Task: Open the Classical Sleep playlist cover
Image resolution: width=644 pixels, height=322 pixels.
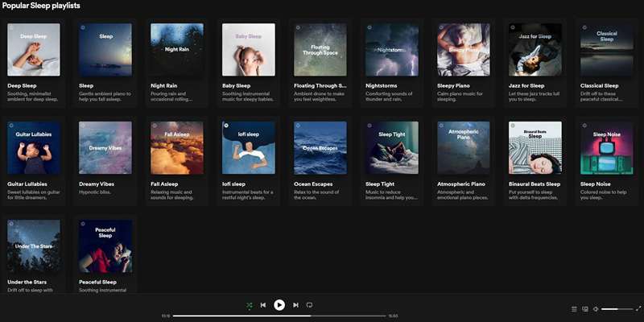Action: point(607,50)
